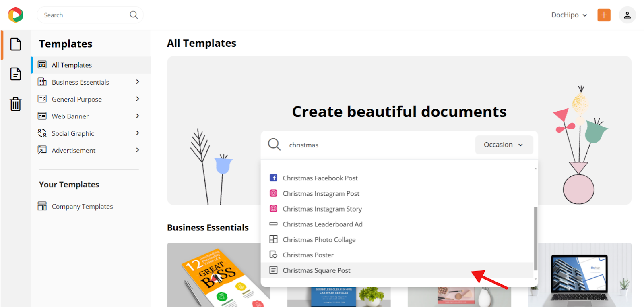Image resolution: width=644 pixels, height=307 pixels.
Task: Click the General Purpose icon
Action: click(42, 99)
